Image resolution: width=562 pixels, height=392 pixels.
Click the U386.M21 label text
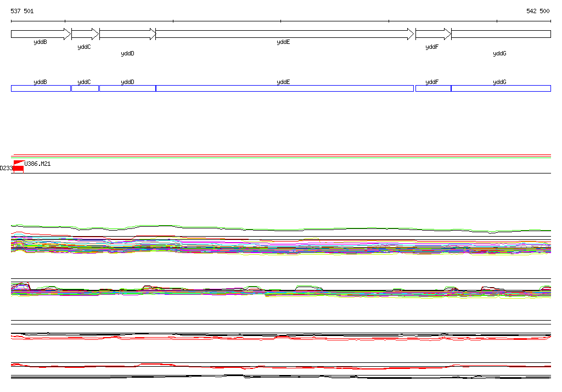[x=38, y=164]
